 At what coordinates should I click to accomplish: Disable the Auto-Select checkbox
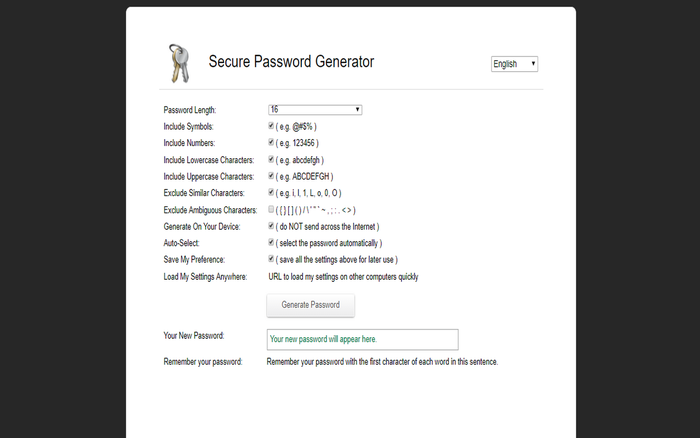click(271, 242)
